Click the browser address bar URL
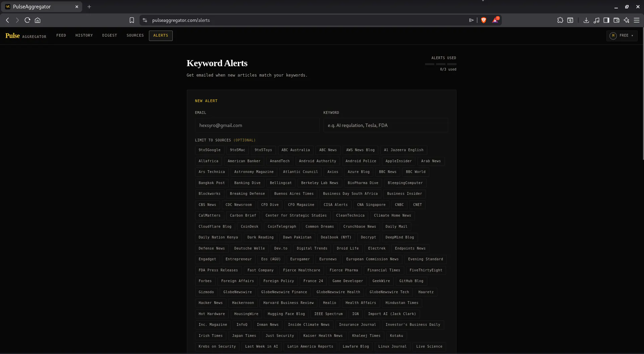This screenshot has width=644, height=354. click(181, 20)
